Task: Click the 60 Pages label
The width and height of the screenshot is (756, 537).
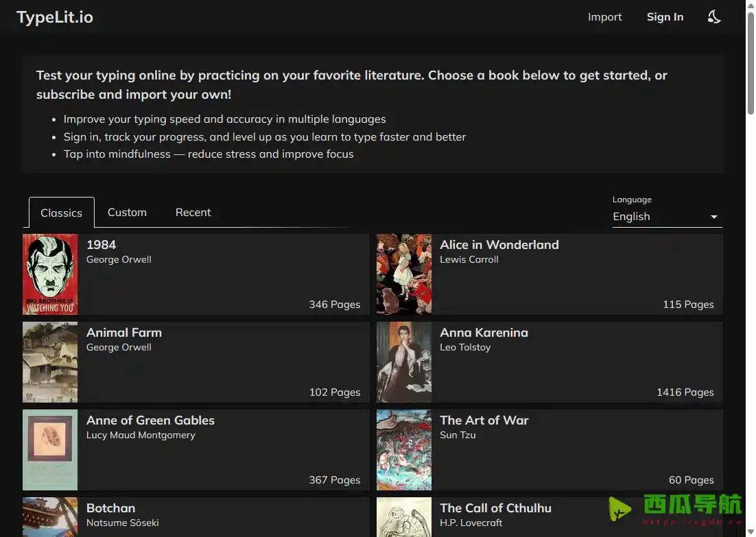Action: [x=692, y=479]
